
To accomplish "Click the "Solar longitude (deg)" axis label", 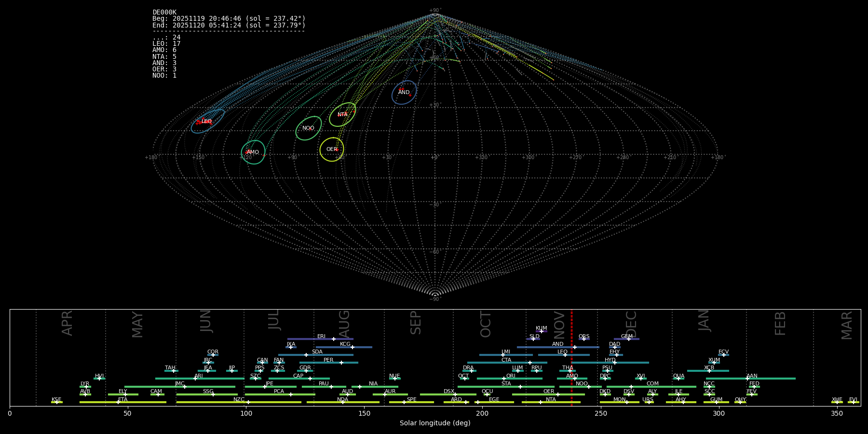I will tap(435, 423).
